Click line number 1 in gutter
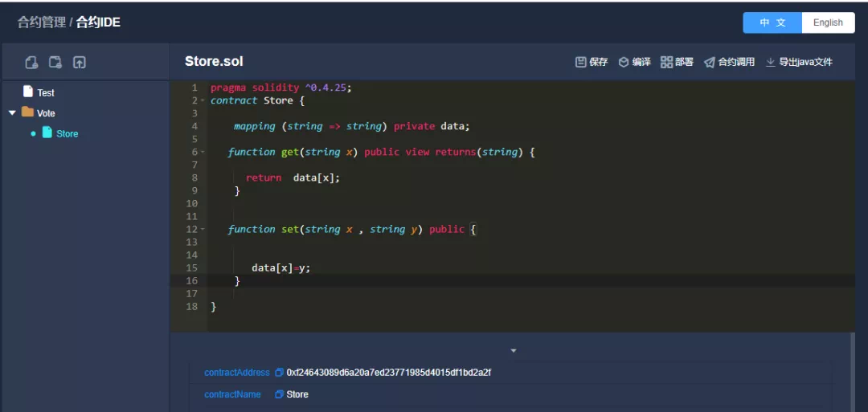The width and height of the screenshot is (868, 412). [x=194, y=88]
